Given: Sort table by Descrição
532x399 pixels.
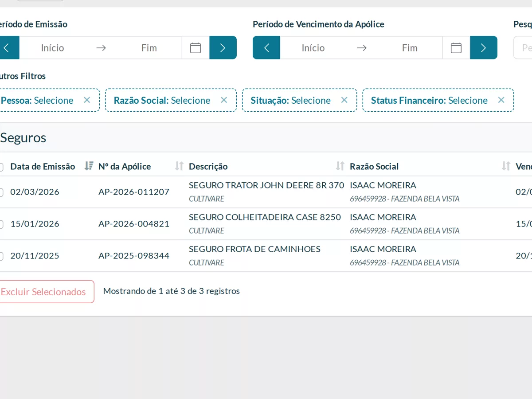Looking at the screenshot, I should (340, 166).
